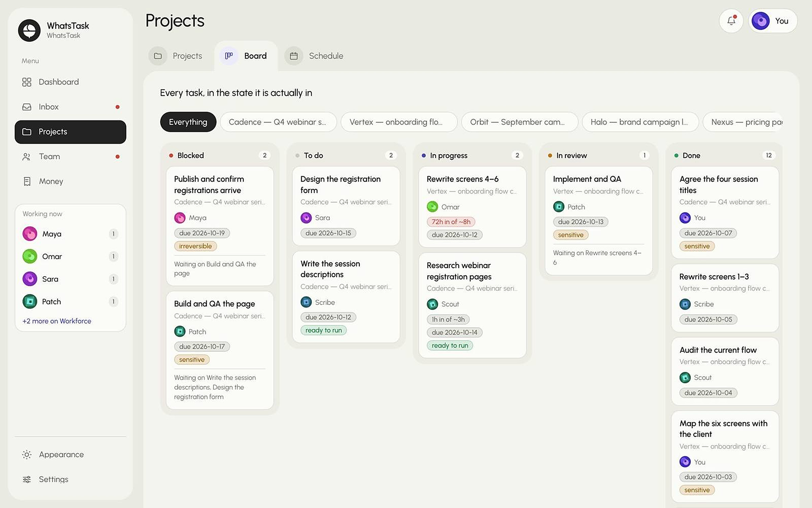The width and height of the screenshot is (812, 508).
Task: Filter by Orbit — September campaign
Action: point(520,122)
